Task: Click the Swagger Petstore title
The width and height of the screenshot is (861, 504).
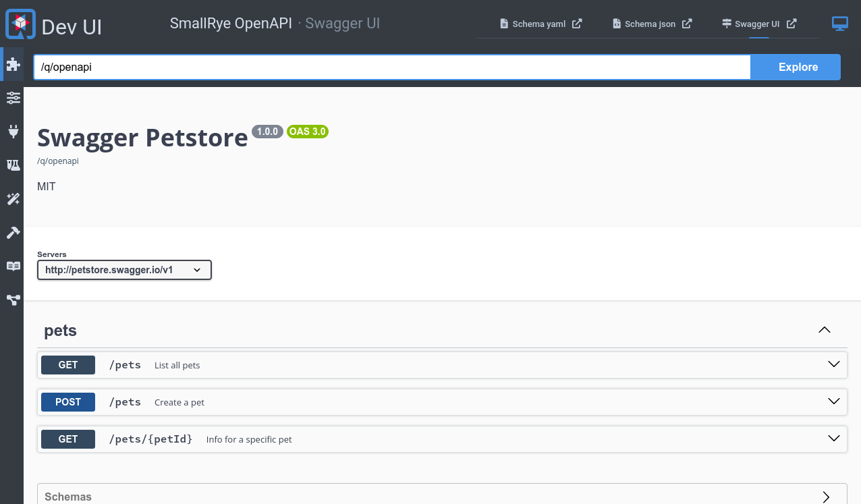Action: coord(142,138)
